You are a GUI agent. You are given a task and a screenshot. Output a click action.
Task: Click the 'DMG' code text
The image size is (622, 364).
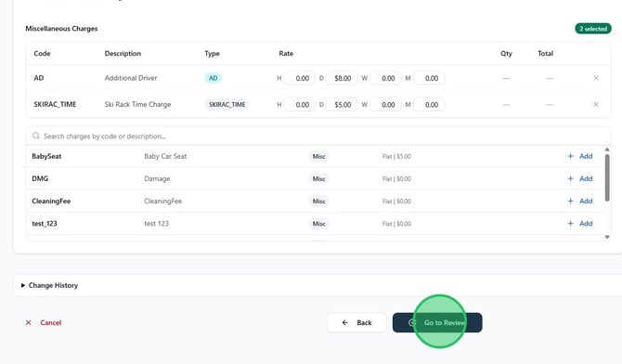pyautogui.click(x=40, y=178)
